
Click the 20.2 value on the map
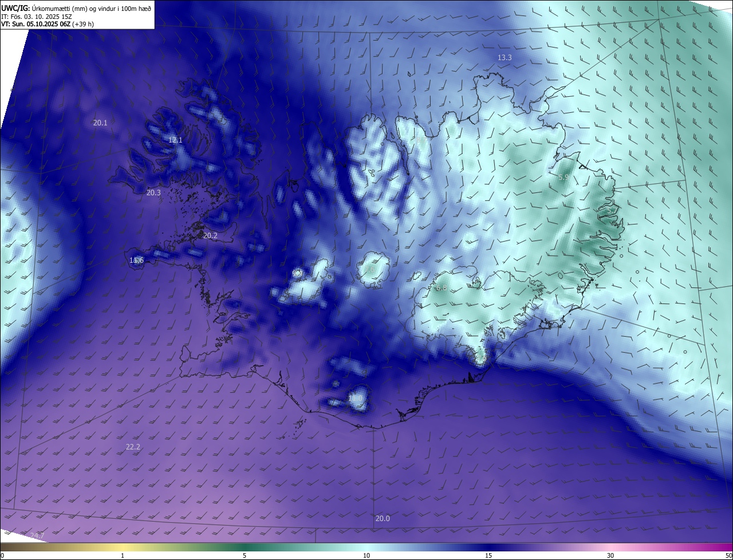(210, 235)
